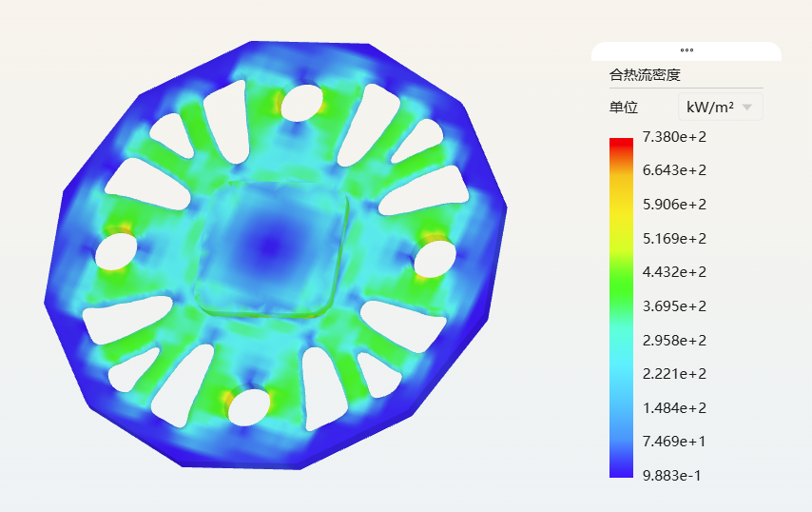
Task: Select legend value 5.906e+2
Action: click(x=674, y=205)
